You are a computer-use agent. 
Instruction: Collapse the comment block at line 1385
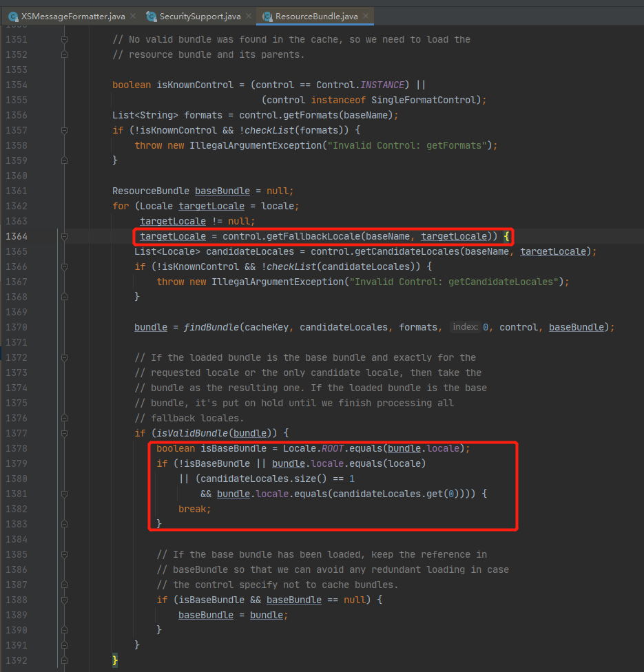pyautogui.click(x=64, y=554)
